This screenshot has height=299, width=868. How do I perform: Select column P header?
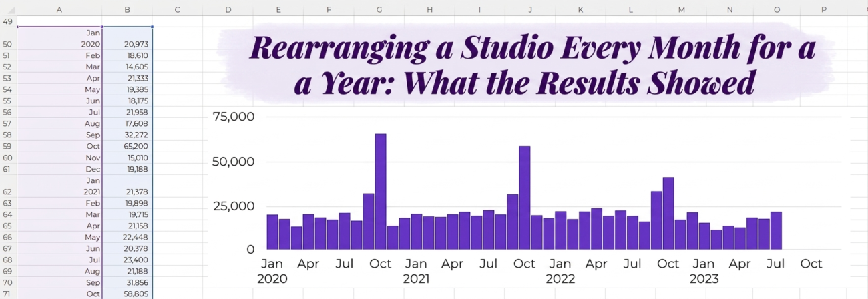(824, 9)
